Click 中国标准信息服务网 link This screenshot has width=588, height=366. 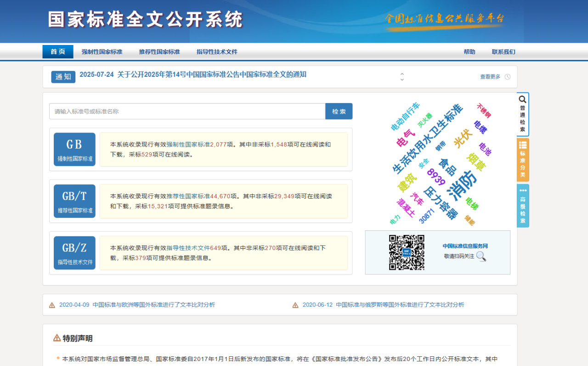click(465, 246)
